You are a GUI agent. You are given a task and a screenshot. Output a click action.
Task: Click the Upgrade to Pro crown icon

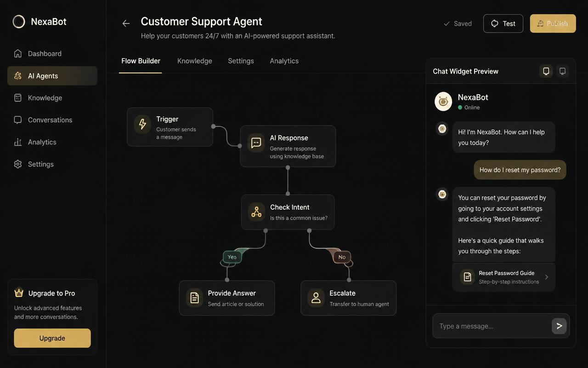19,293
